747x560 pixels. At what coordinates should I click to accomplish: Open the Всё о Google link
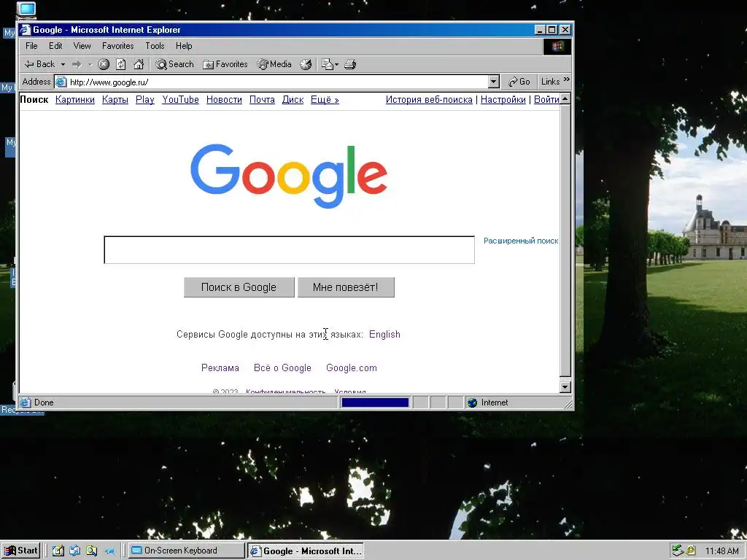(282, 367)
